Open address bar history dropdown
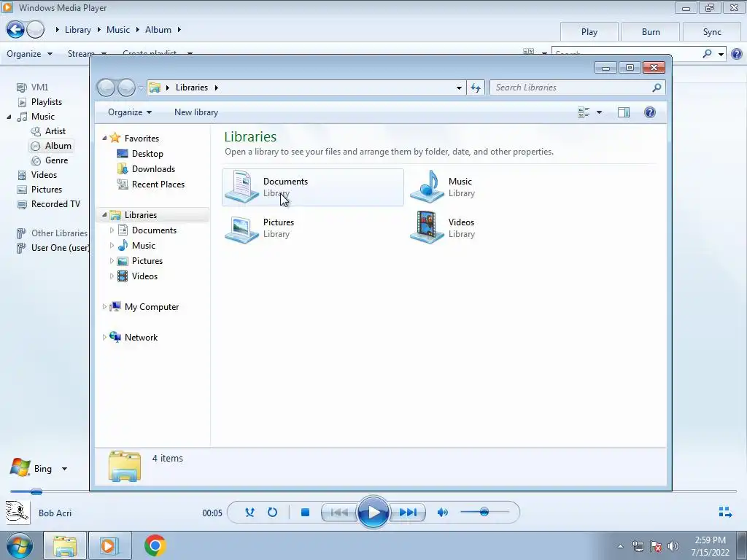 click(x=459, y=87)
